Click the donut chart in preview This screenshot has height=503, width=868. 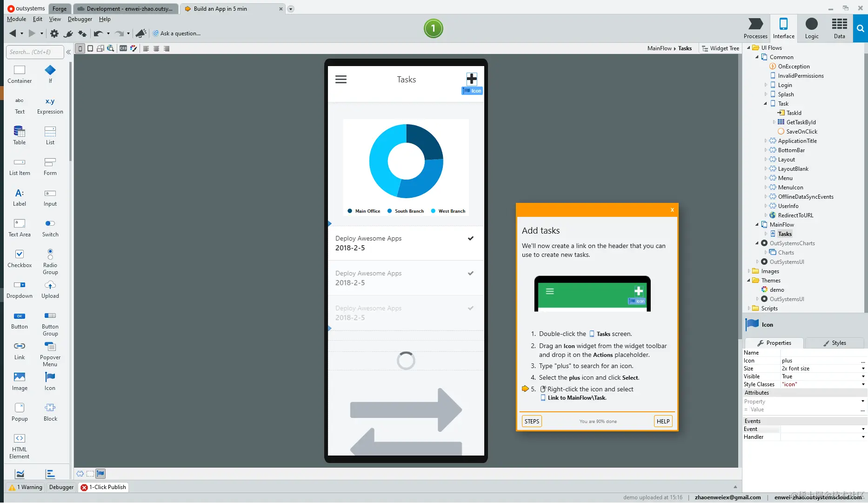coord(406,161)
